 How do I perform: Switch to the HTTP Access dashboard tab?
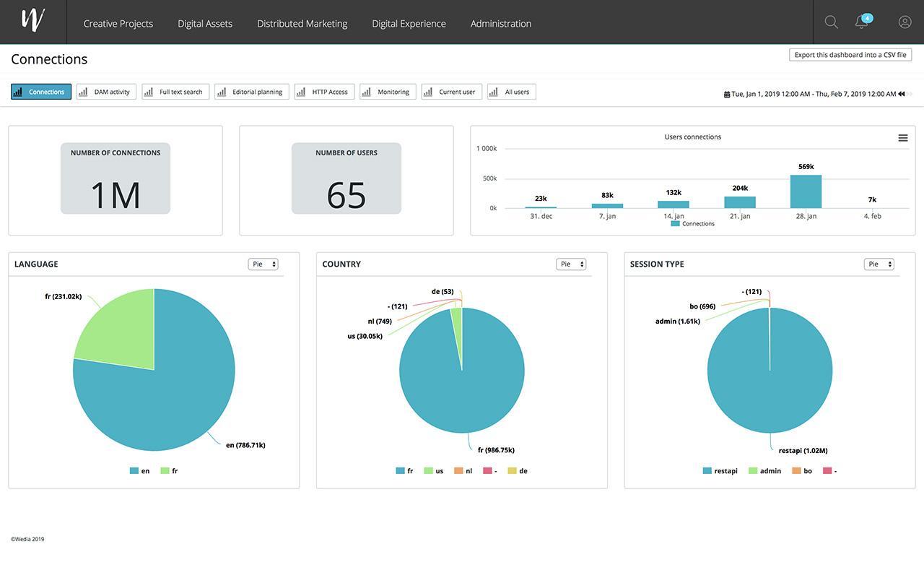[x=324, y=92]
